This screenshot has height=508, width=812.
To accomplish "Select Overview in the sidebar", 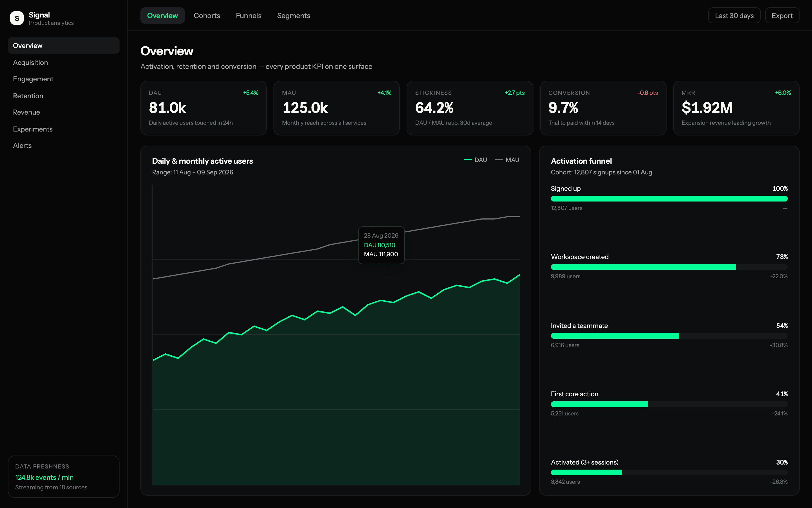I will [x=64, y=45].
